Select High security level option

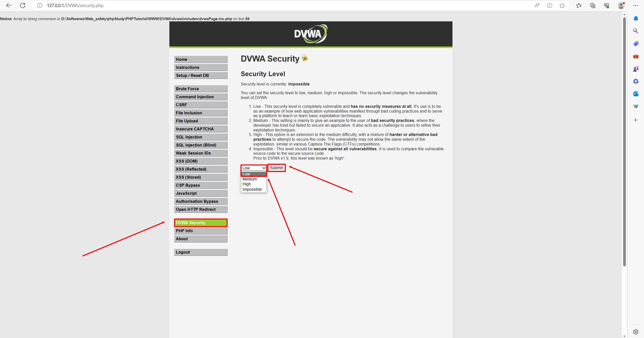(247, 184)
